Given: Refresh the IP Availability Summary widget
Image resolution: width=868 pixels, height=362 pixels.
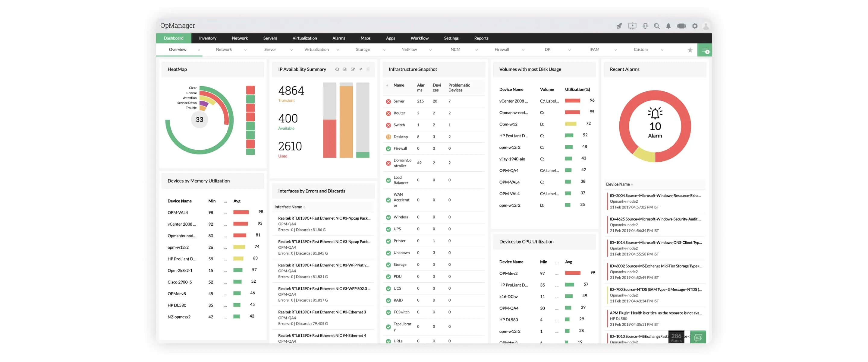Looking at the screenshot, I should (x=337, y=69).
